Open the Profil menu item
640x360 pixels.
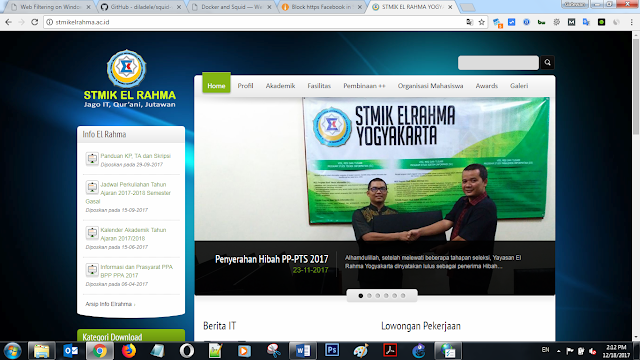pos(245,86)
